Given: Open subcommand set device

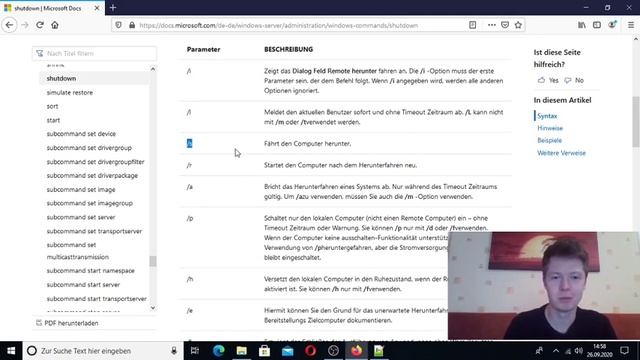Looking at the screenshot, I should 81,134.
